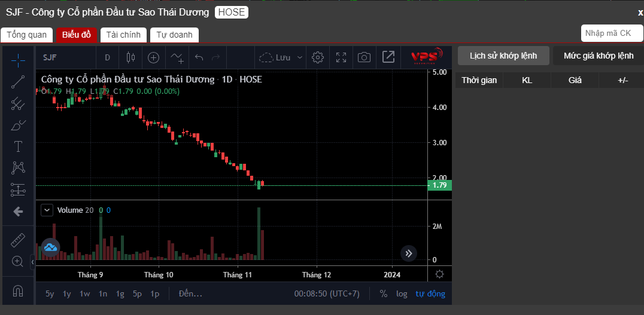Open the D timeframe interval selector
The height and width of the screenshot is (315, 644).
[x=108, y=57]
